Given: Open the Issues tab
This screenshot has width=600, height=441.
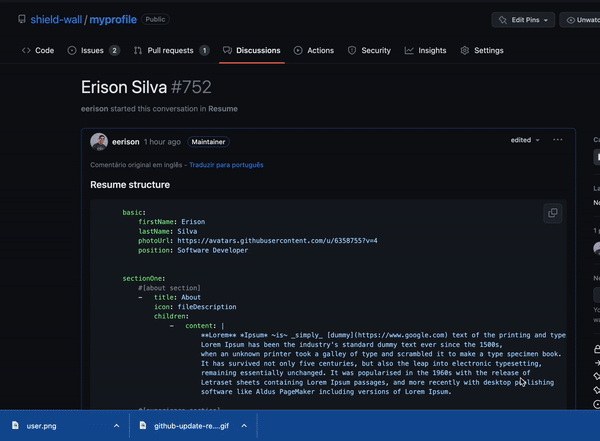Looking at the screenshot, I should [93, 50].
